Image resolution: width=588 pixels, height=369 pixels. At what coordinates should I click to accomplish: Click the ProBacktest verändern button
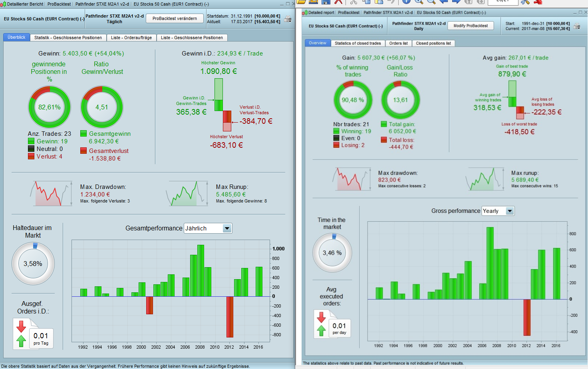(x=175, y=18)
